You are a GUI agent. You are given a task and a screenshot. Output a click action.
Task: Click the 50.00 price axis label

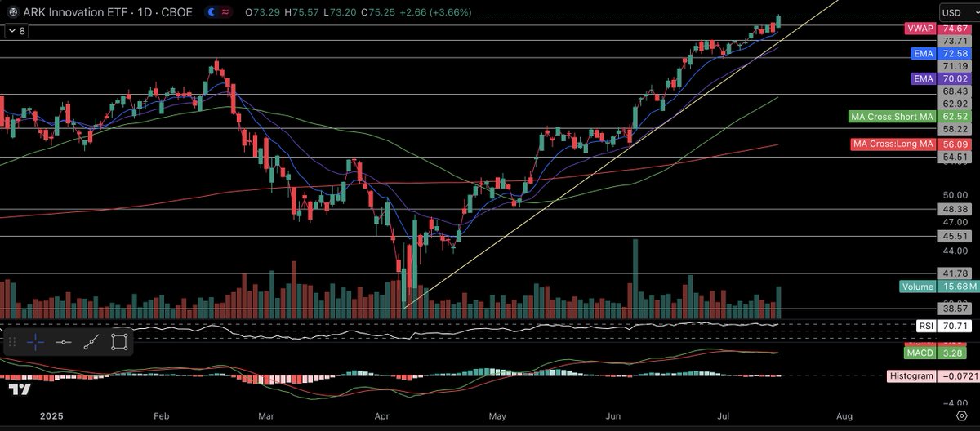pyautogui.click(x=955, y=195)
